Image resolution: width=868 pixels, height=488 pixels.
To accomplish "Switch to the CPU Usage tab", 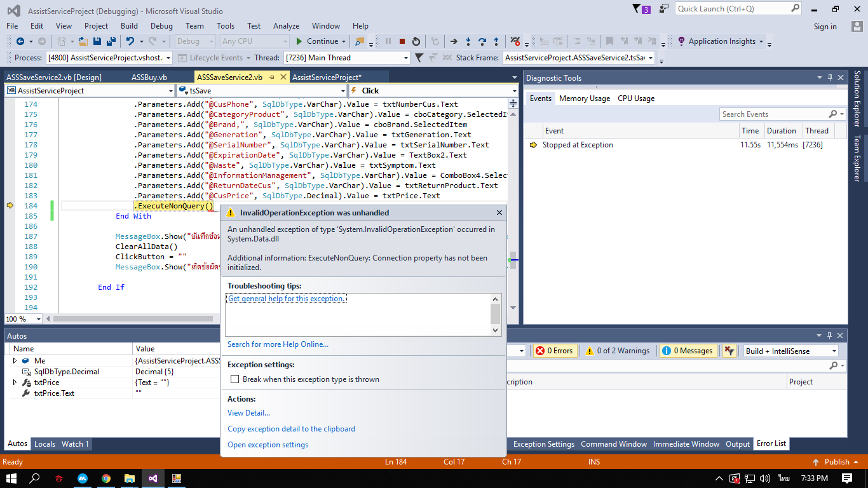I will coord(636,98).
